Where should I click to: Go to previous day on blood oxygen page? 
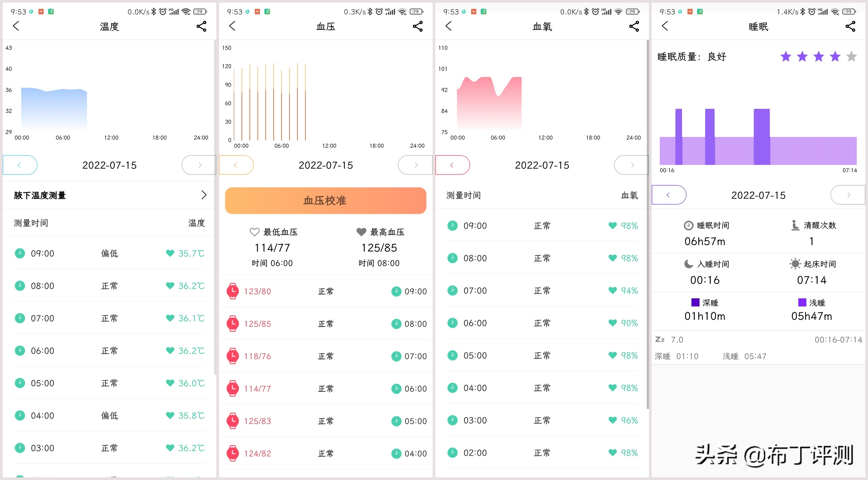click(x=452, y=165)
